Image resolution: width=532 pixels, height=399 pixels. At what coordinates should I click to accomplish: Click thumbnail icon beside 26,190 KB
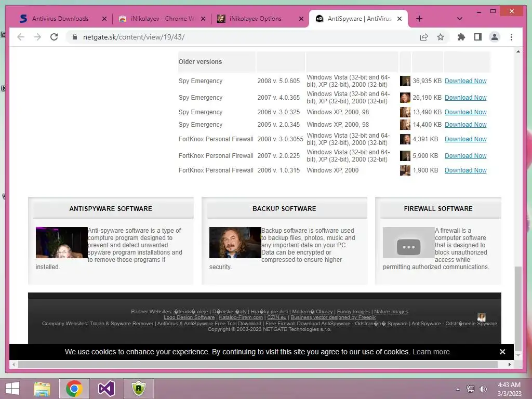pyautogui.click(x=405, y=97)
